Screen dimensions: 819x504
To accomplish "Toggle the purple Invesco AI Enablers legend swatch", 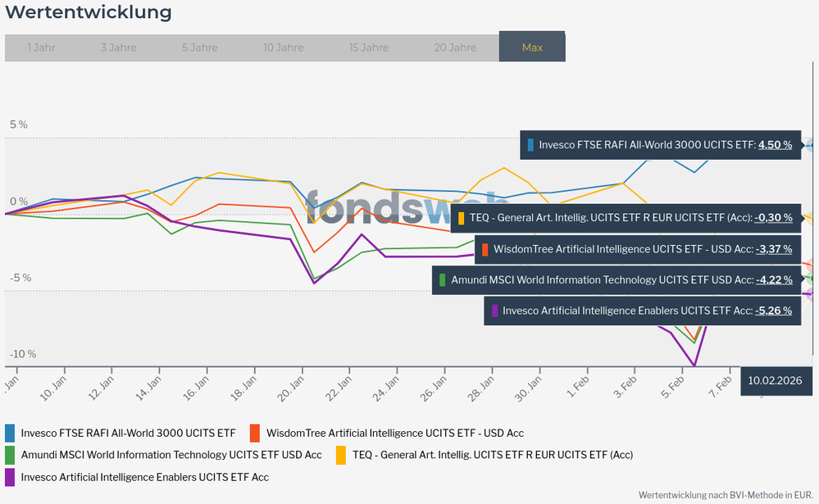I will point(10,477).
